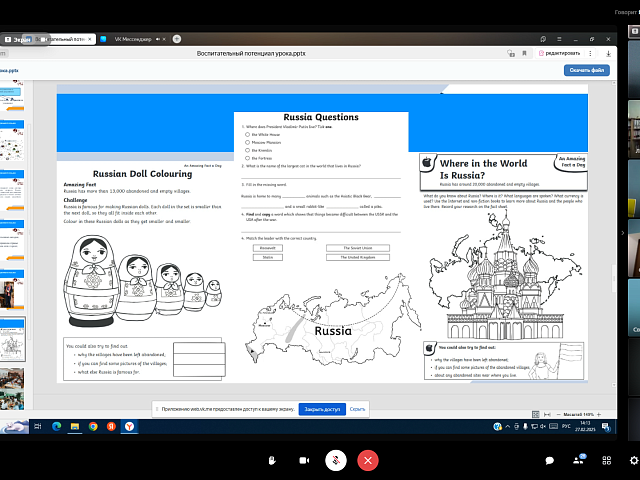Click the 'Закрыть доступ' button

(322, 409)
